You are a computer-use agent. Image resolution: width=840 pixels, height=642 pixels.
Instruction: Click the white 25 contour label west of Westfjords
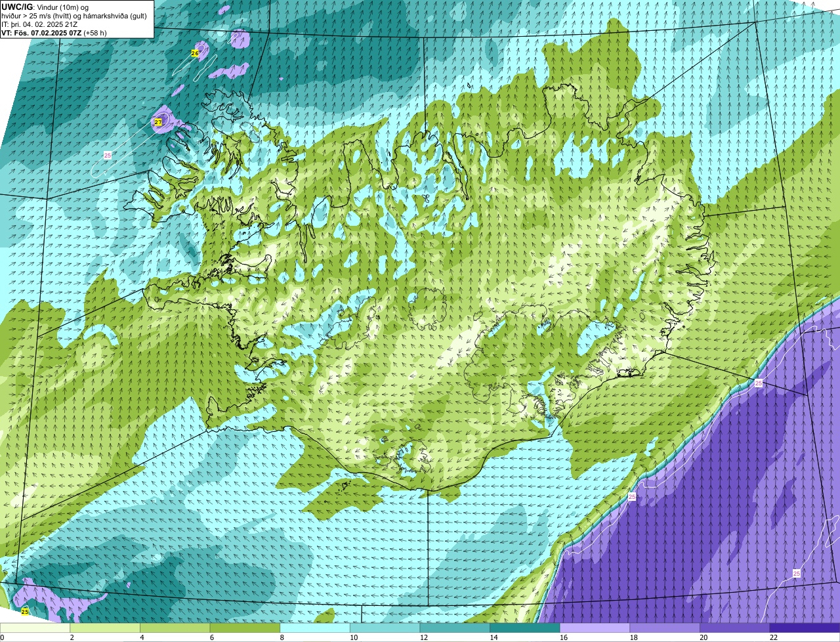tap(108, 155)
